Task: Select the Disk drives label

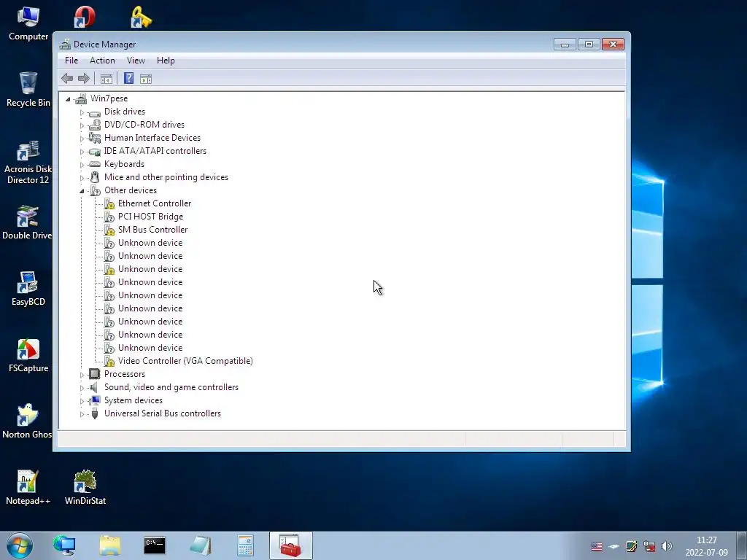Action: 125,112
